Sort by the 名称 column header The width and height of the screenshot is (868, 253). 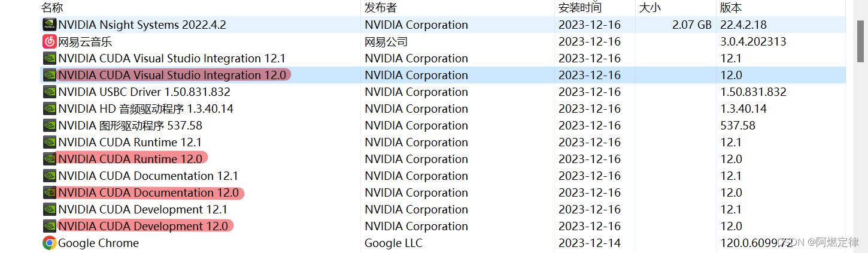(52, 8)
